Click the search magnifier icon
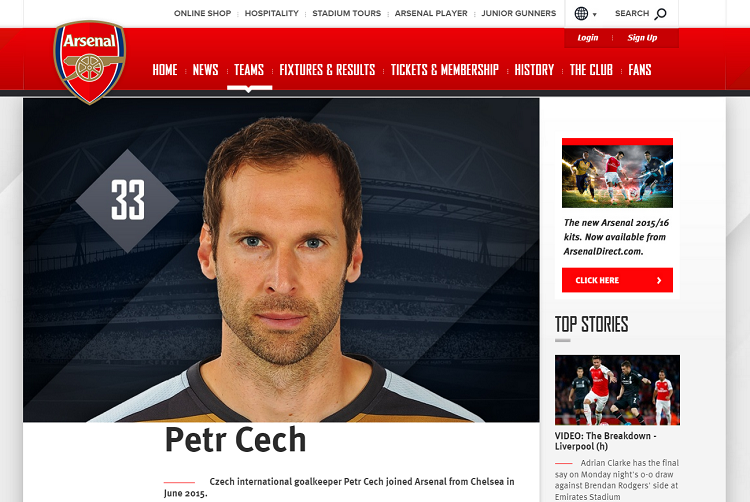Screen dimensions: 750x502 click(660, 14)
